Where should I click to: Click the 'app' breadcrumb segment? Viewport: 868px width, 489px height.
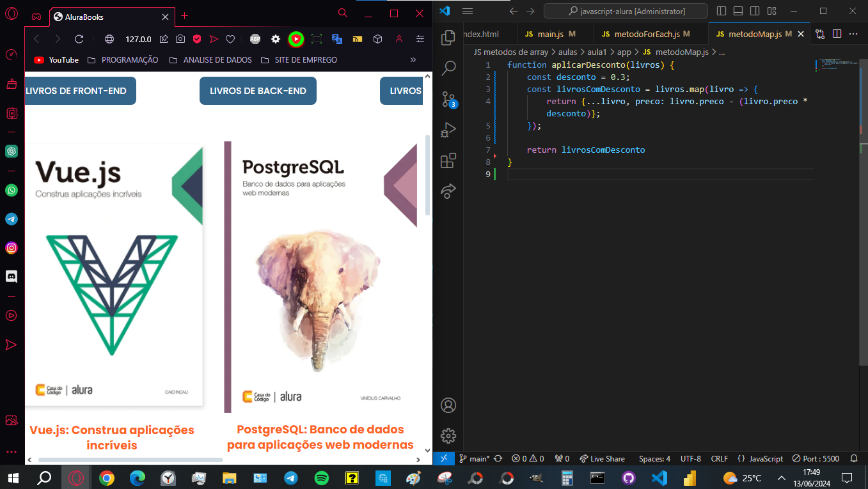[624, 52]
